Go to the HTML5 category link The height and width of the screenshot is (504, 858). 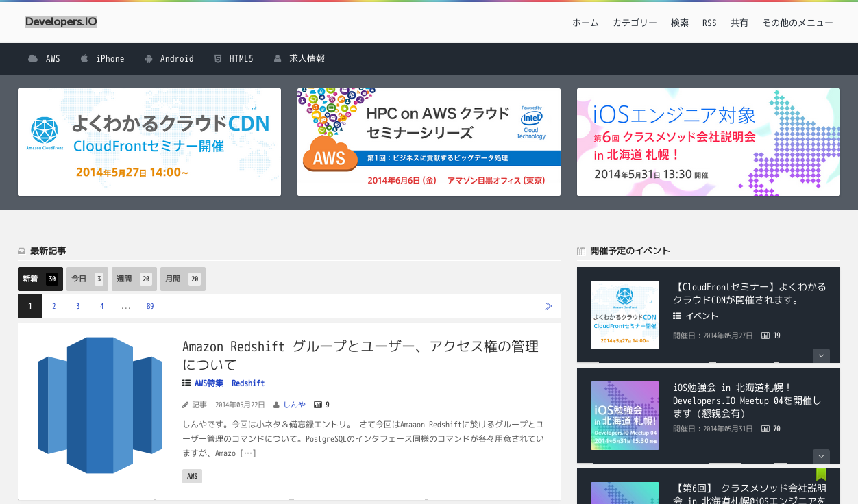pyautogui.click(x=241, y=59)
